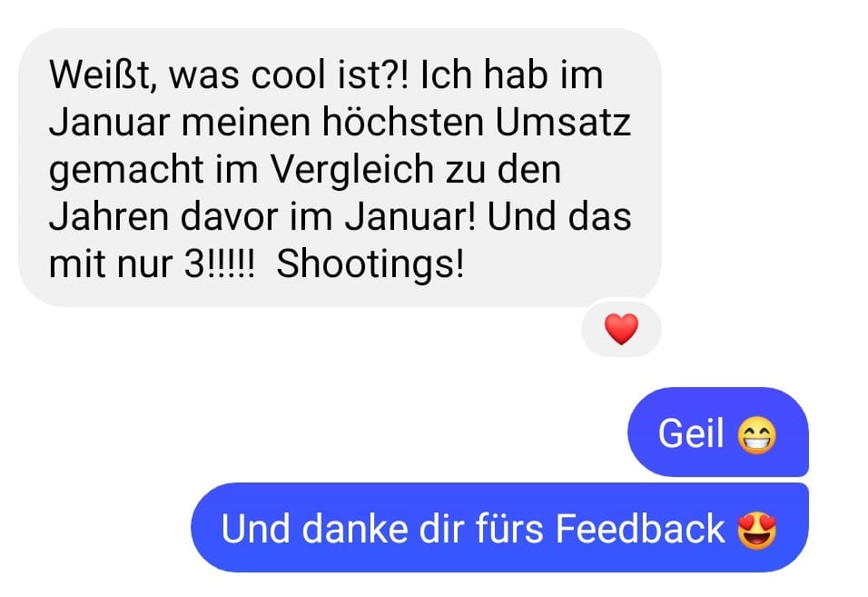Image resolution: width=868 pixels, height=597 pixels.
Task: Tap the grinning emoji after Geil
Action: [x=756, y=434]
